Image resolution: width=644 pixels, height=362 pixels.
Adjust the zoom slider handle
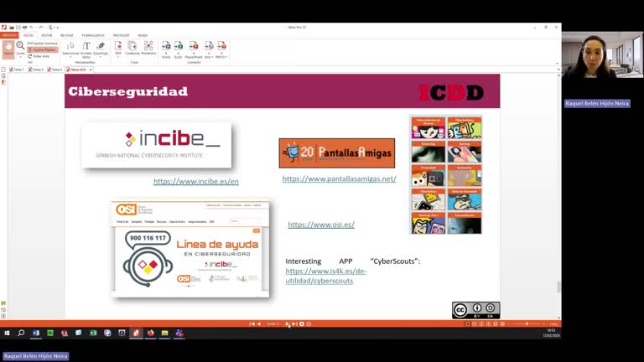527,323
